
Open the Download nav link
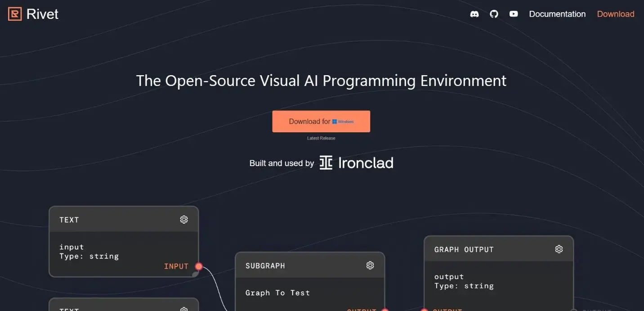[x=616, y=14]
